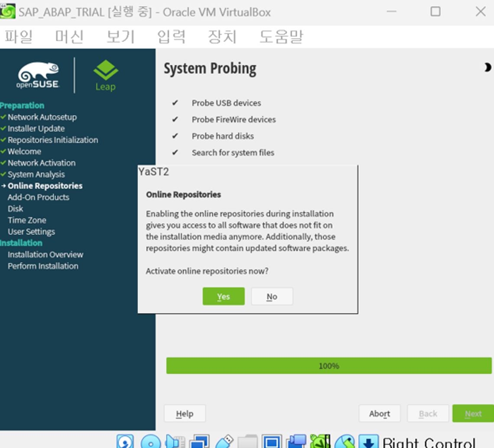Image resolution: width=494 pixels, height=448 pixels.
Task: Select Time Zone step
Action: click(x=27, y=220)
